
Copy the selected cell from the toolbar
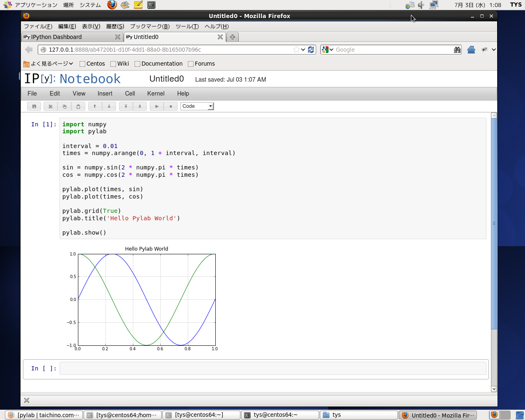tap(64, 106)
